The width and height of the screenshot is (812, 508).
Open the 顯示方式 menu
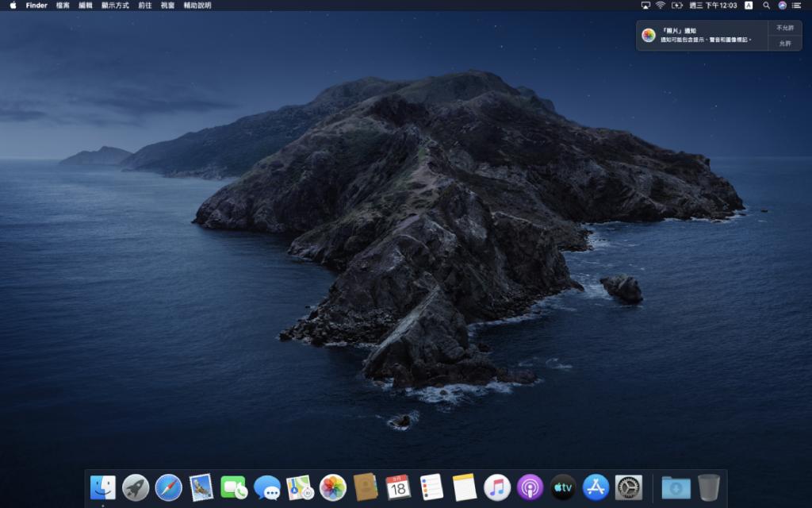click(x=115, y=6)
